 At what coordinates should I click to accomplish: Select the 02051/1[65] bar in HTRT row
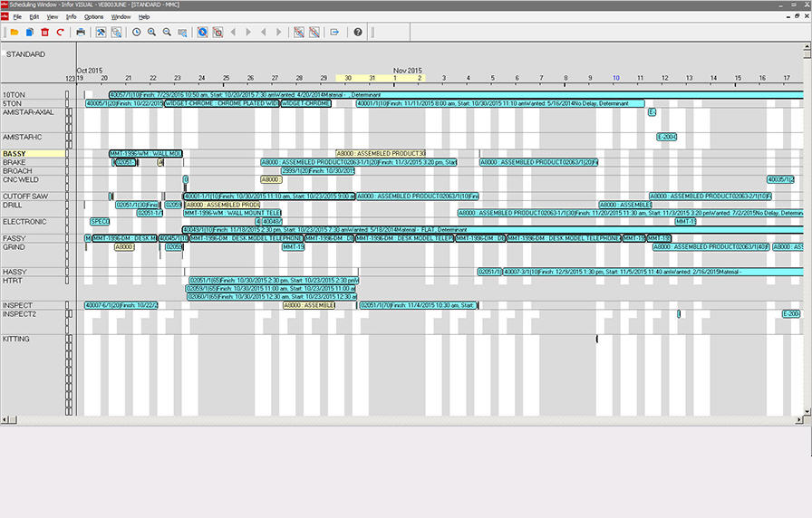point(274,280)
